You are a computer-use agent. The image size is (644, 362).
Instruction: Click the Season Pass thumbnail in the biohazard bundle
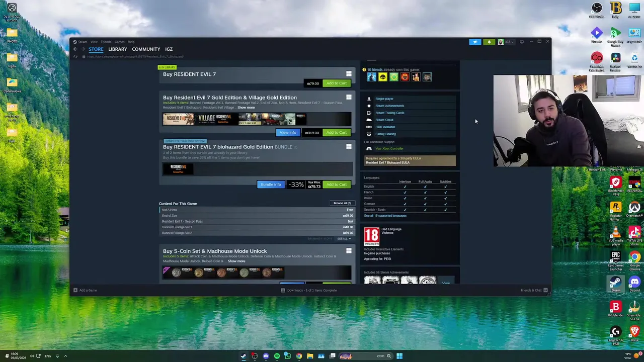[178, 169]
